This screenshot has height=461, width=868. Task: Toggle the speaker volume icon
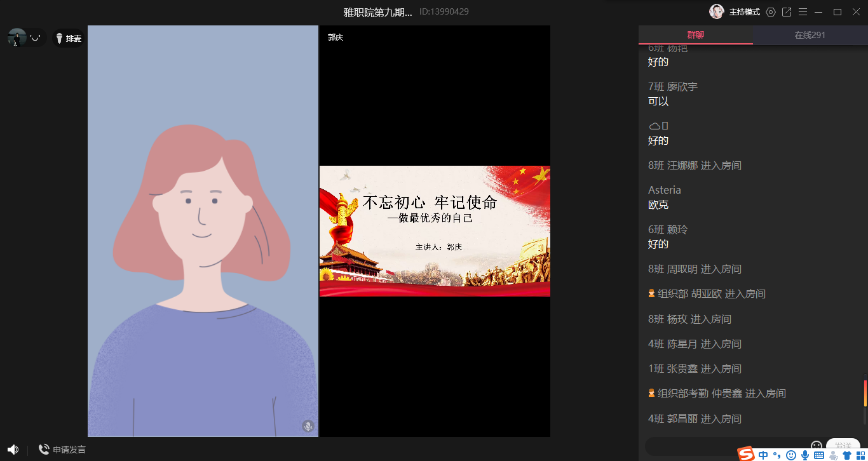click(x=13, y=450)
